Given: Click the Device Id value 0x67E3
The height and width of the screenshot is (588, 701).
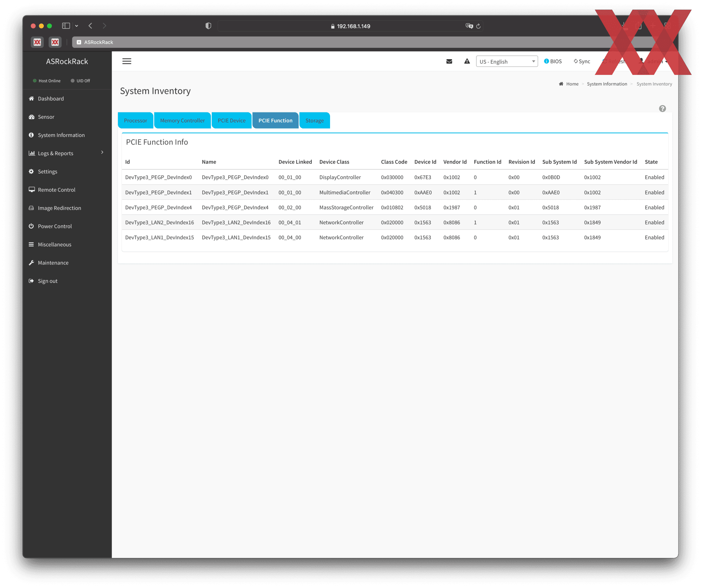Looking at the screenshot, I should 422,177.
